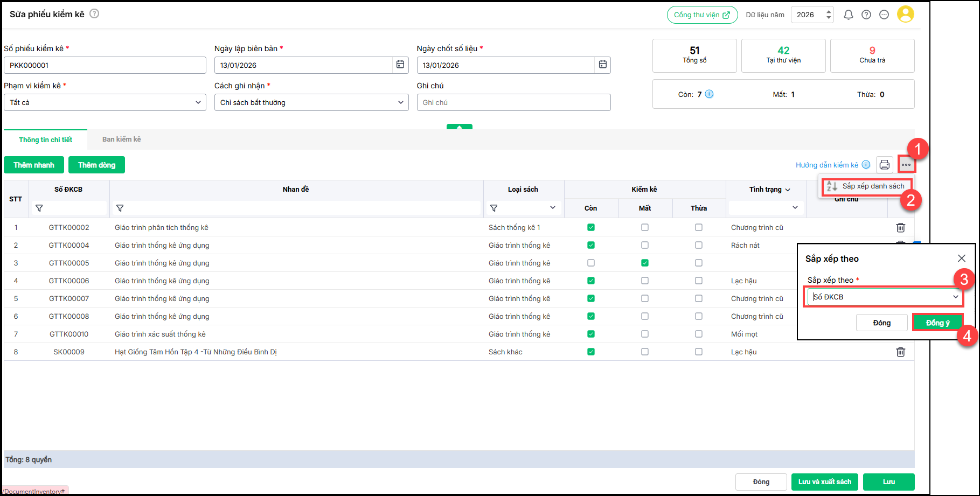Click the print icon above the table
Viewport: 980px width, 496px height.
click(x=884, y=165)
